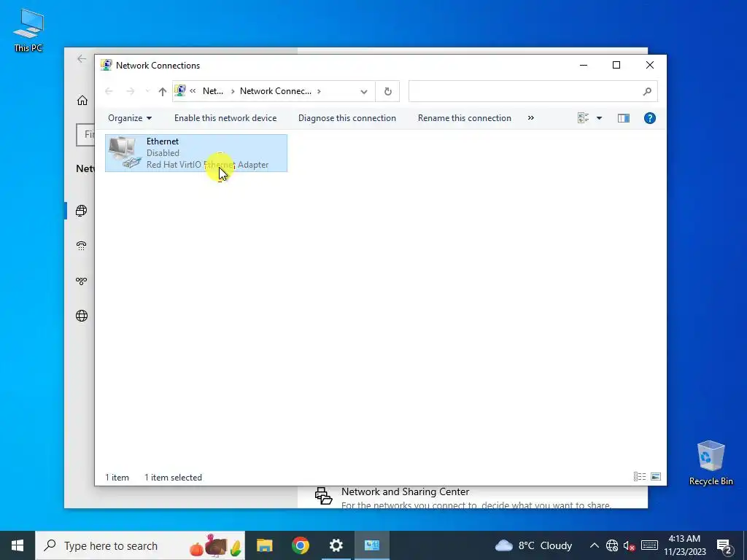Click the Net... breadcrumb segment
Image resolution: width=747 pixels, height=560 pixels.
(213, 91)
